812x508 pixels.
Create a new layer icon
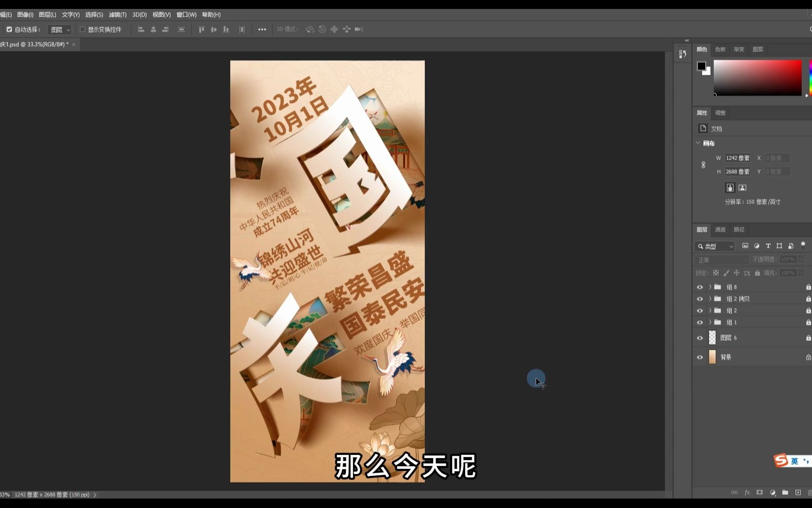797,492
